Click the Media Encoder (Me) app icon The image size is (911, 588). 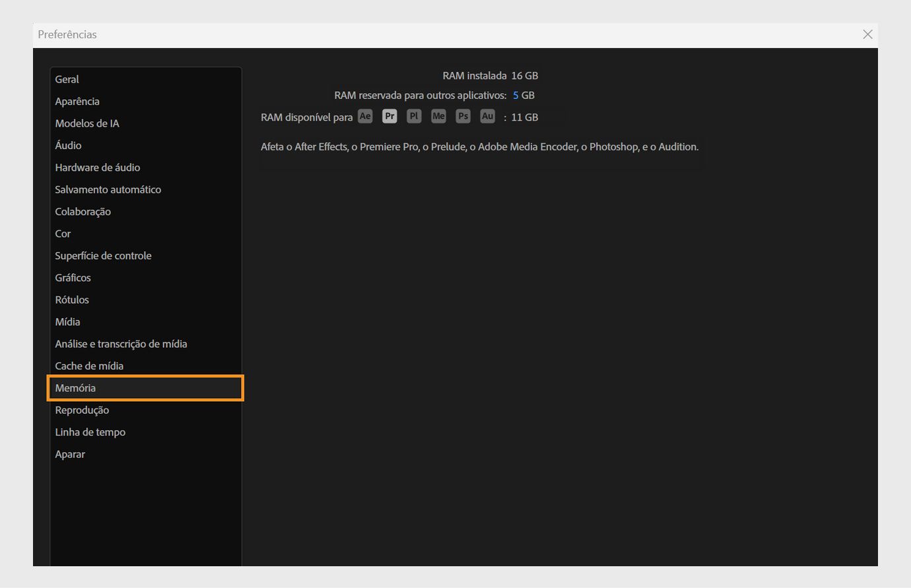(438, 115)
